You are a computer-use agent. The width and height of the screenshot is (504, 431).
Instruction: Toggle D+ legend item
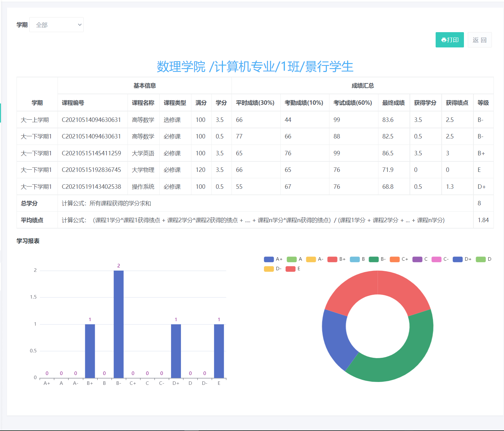click(x=462, y=259)
